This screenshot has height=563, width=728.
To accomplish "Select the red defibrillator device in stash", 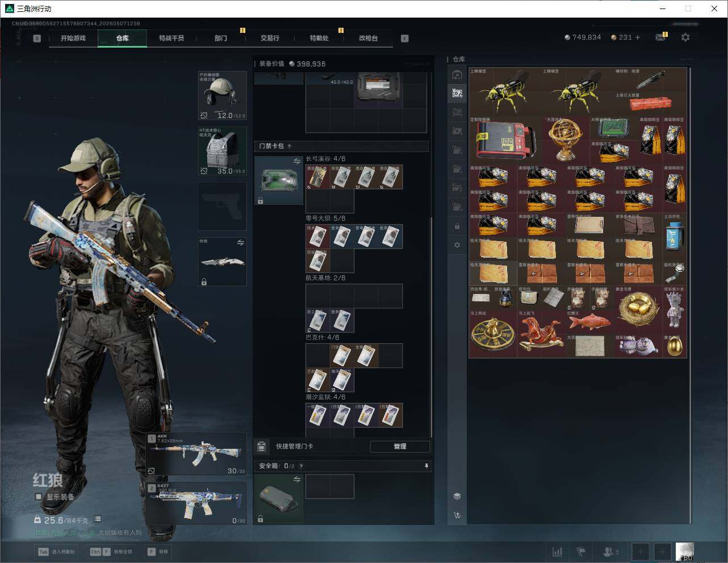I will click(x=505, y=140).
